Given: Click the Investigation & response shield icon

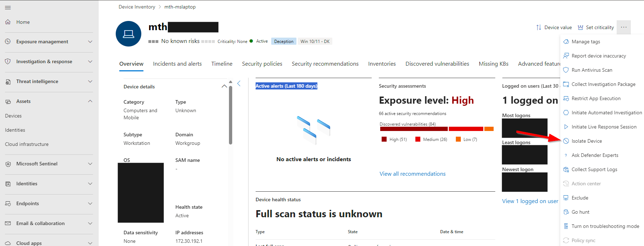Looking at the screenshot, I should pos(8,61).
